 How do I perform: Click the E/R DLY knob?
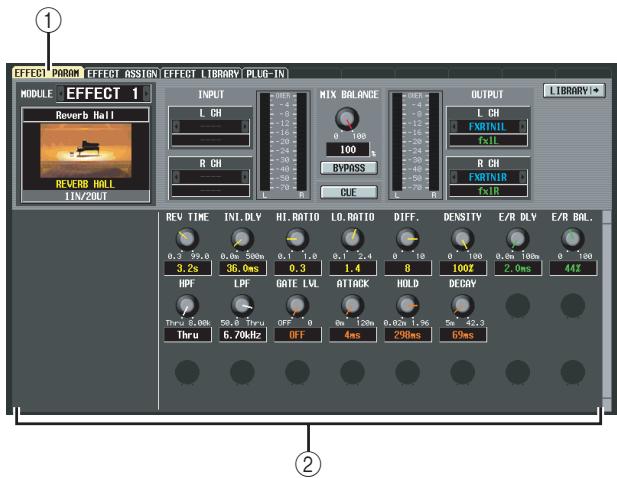[x=517, y=239]
